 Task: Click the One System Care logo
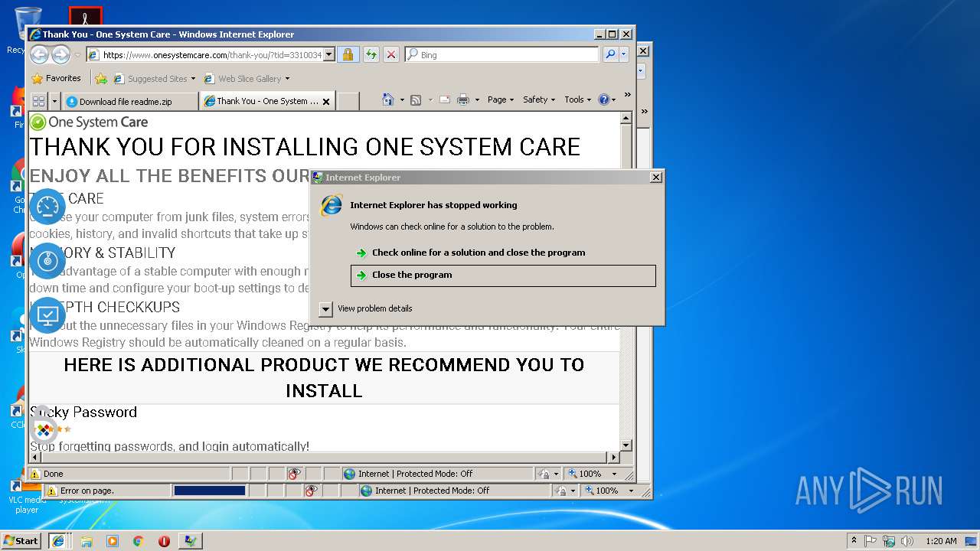(89, 122)
